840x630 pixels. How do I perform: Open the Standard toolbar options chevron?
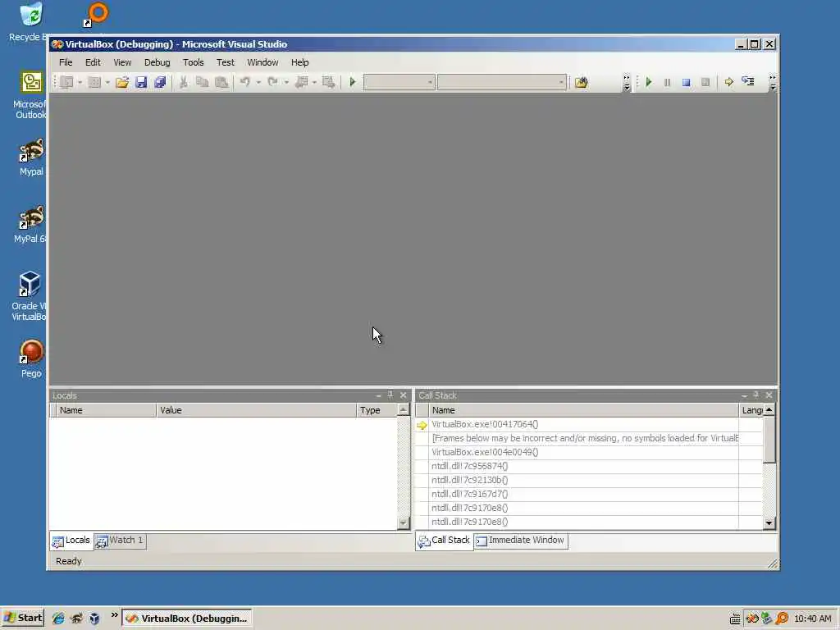tap(627, 83)
